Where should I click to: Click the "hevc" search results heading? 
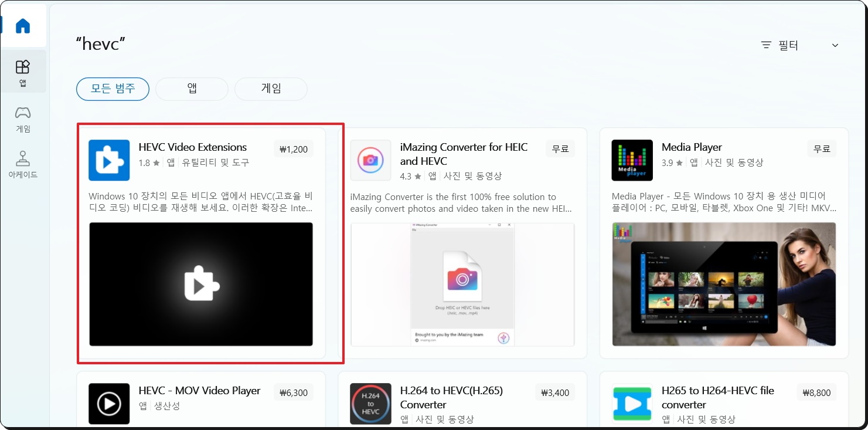click(x=101, y=43)
